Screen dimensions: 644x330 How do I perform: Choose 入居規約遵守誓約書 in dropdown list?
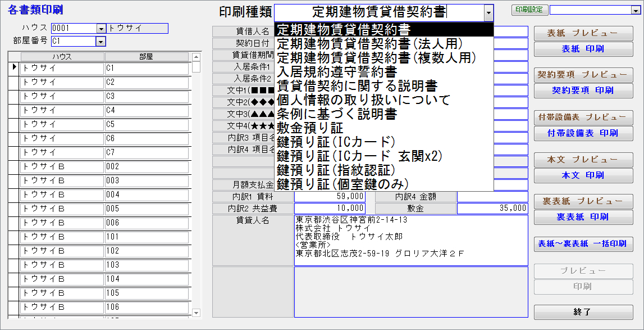337,71
